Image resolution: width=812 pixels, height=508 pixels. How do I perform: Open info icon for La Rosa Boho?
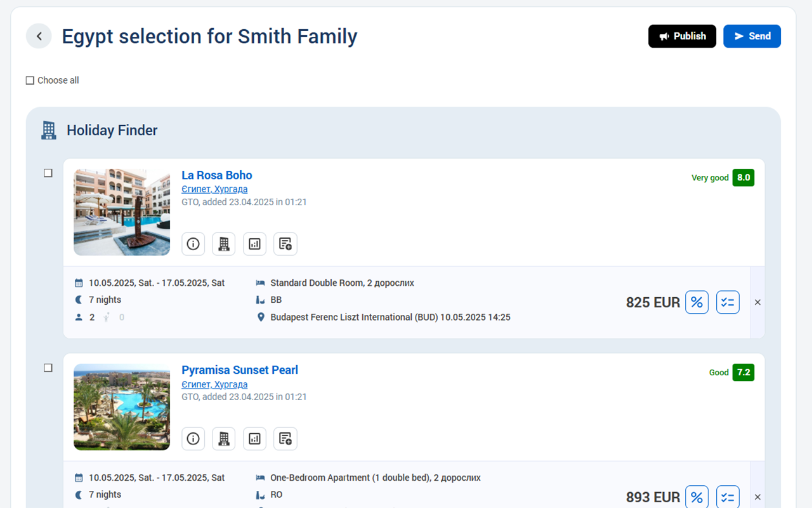tap(193, 244)
